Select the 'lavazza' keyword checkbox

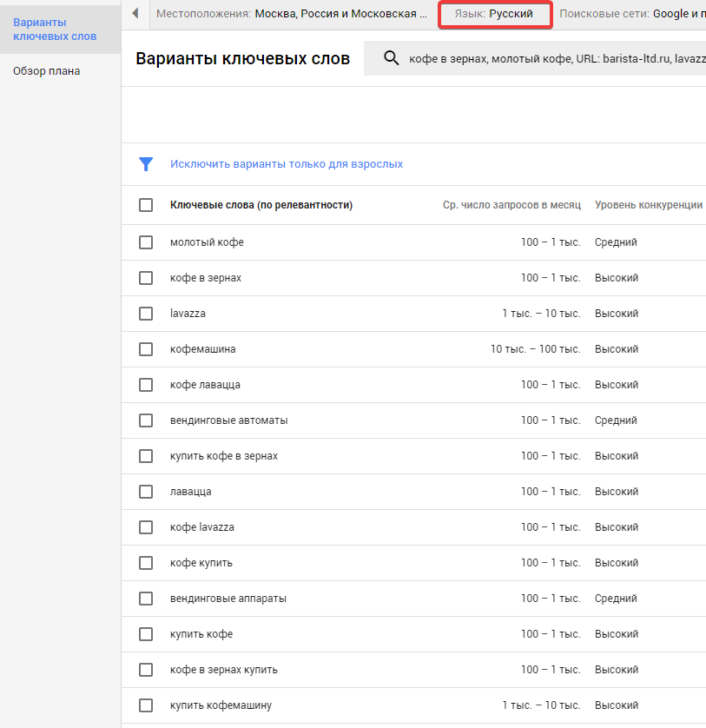click(146, 314)
